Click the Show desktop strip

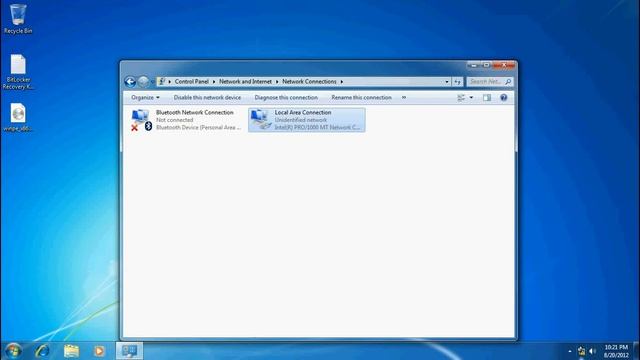click(x=636, y=351)
